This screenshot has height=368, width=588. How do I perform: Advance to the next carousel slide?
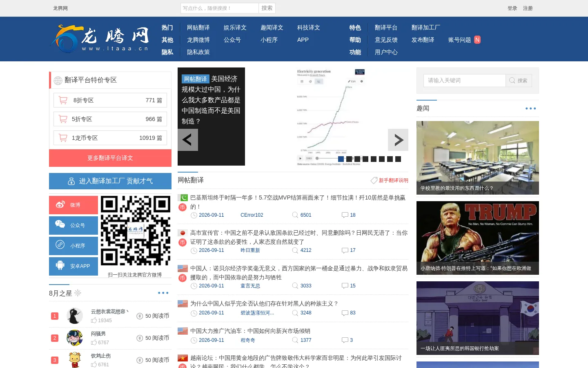coord(398,140)
